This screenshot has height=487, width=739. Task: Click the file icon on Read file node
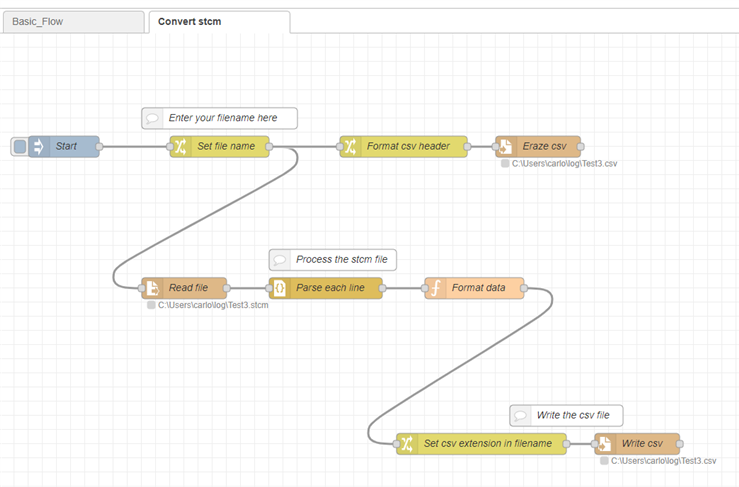152,288
